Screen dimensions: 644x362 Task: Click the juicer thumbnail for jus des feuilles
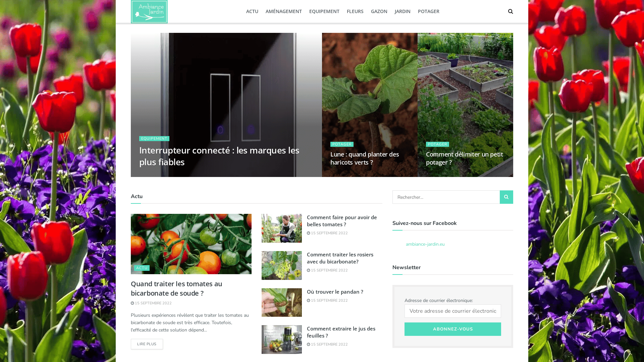[282, 340]
